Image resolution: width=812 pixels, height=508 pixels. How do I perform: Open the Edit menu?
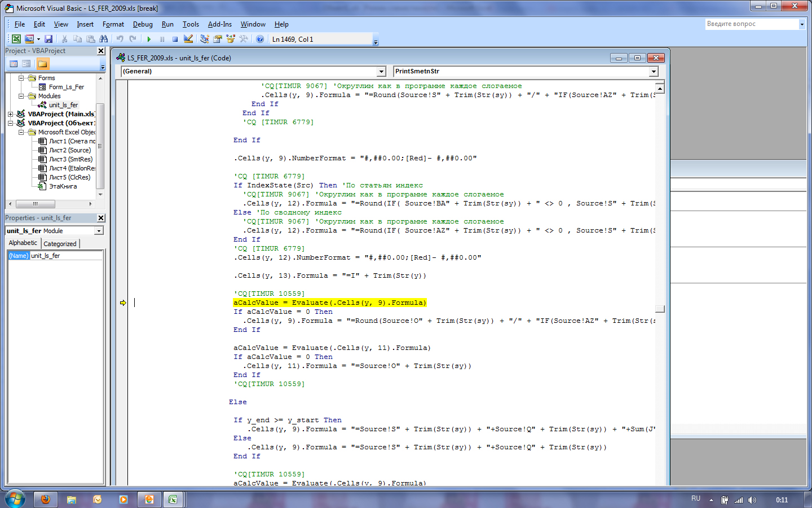(x=39, y=24)
